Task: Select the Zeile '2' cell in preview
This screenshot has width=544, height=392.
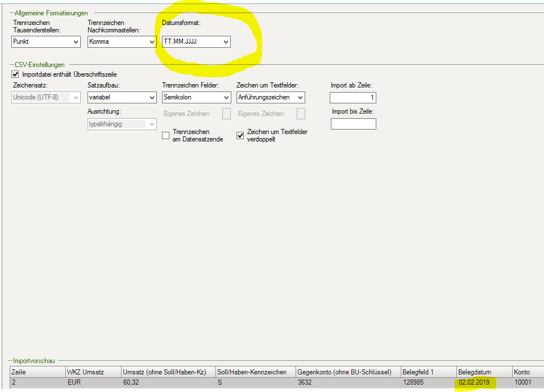Action: pyautogui.click(x=38, y=383)
